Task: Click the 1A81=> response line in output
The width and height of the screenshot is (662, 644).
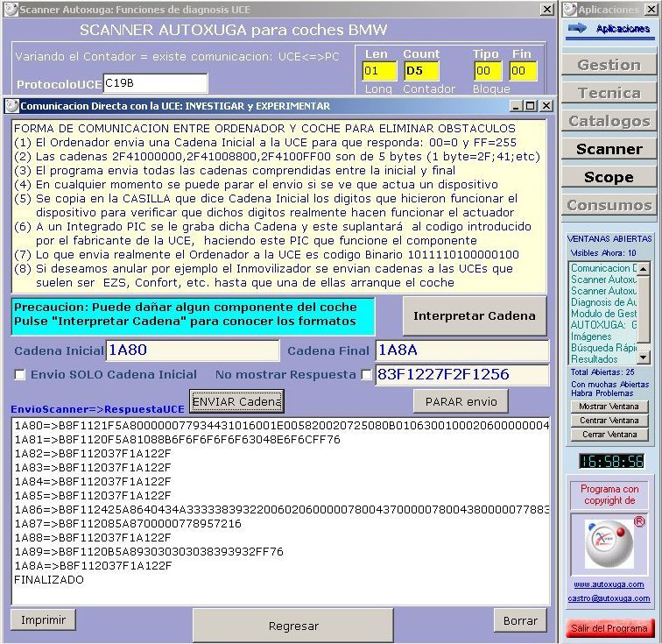Action: [177, 440]
